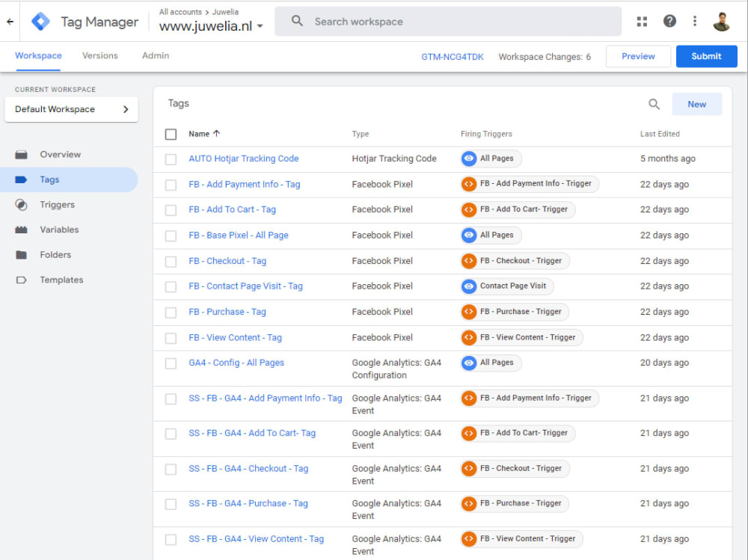Image resolution: width=748 pixels, height=560 pixels.
Task: Click the Templates sidebar icon
Action: [x=21, y=280]
